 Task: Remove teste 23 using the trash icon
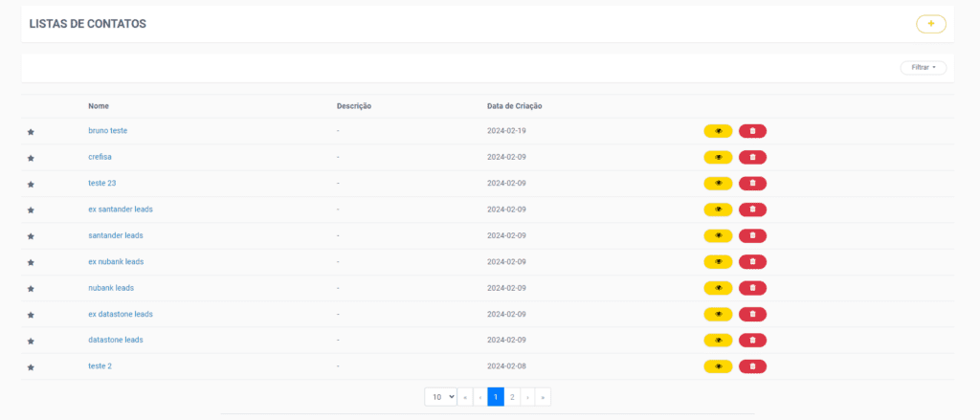point(752,183)
